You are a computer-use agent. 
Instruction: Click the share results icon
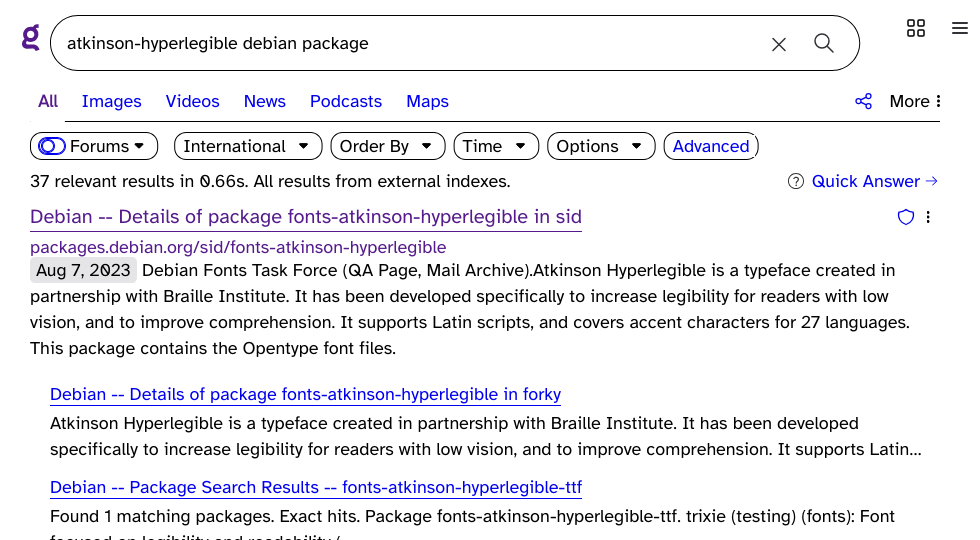tap(864, 101)
